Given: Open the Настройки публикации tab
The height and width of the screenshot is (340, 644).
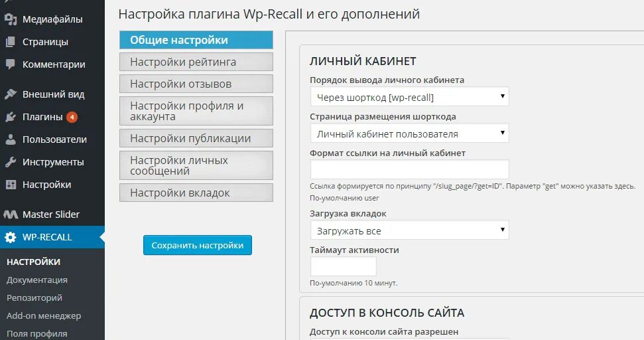Looking at the screenshot, I should point(196,138).
